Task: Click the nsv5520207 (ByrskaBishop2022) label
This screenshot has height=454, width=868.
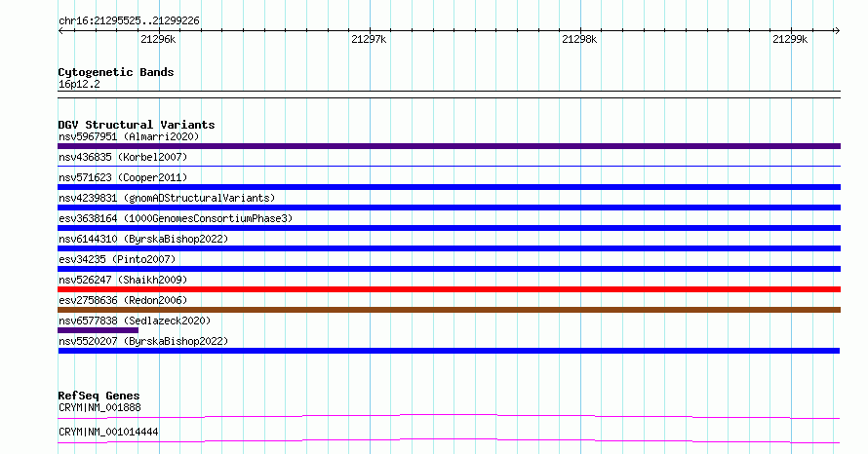Action: (143, 341)
